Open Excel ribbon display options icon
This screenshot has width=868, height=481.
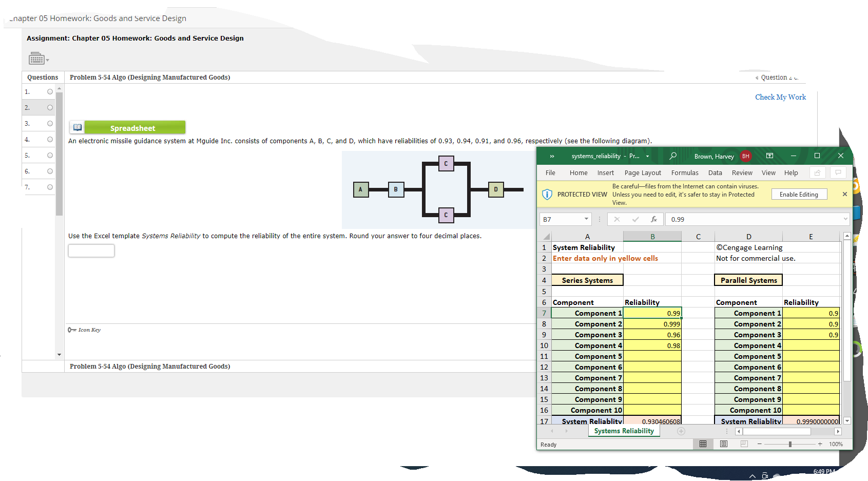[769, 156]
